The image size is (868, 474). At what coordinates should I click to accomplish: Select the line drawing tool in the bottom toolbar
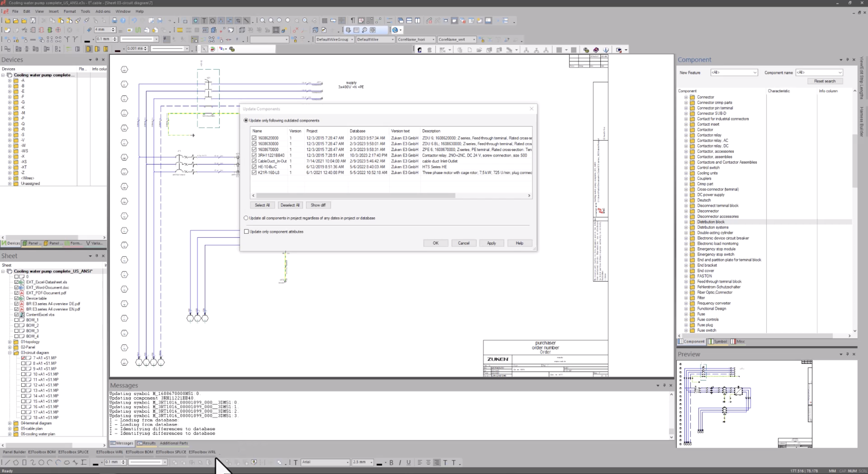7,462
